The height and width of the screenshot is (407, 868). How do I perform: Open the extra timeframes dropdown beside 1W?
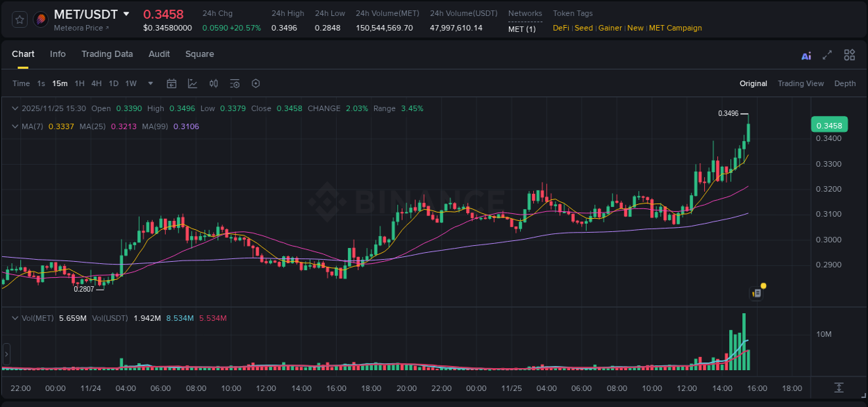pyautogui.click(x=149, y=83)
